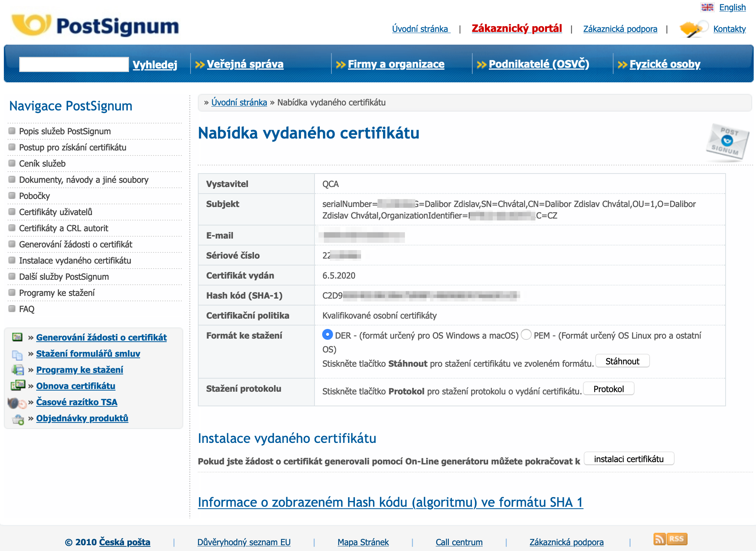Click basket icon beside Objednávky produktů
Image resolution: width=756 pixels, height=551 pixels.
[18, 419]
